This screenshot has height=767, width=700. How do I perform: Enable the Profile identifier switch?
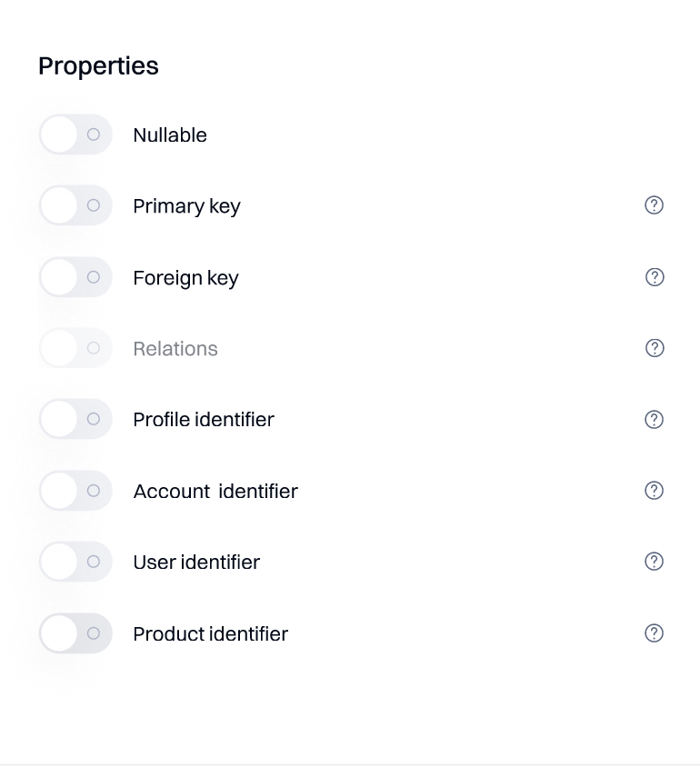[75, 419]
